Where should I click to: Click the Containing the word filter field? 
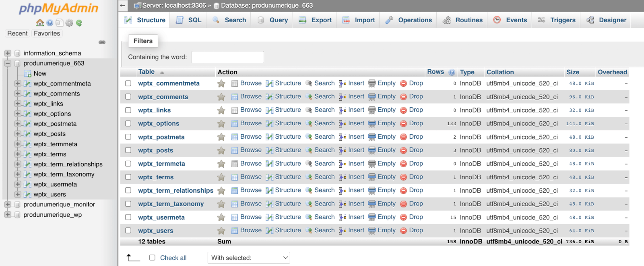click(228, 57)
